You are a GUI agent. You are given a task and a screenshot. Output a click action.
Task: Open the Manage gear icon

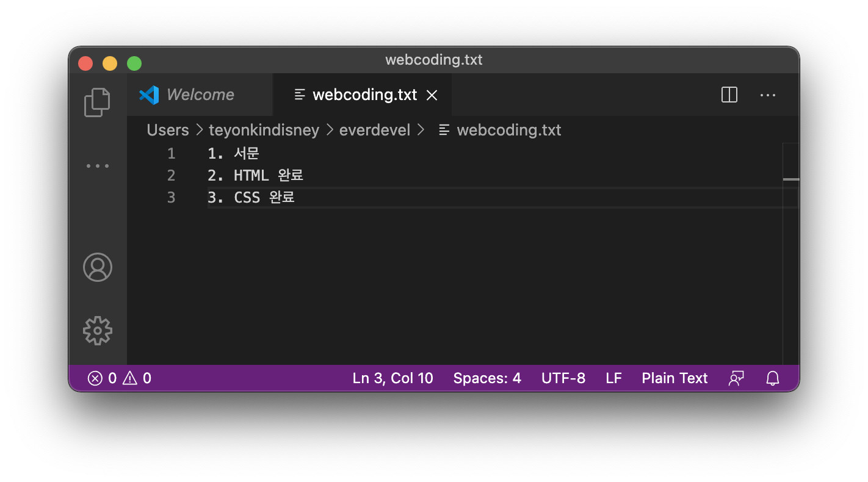click(98, 331)
